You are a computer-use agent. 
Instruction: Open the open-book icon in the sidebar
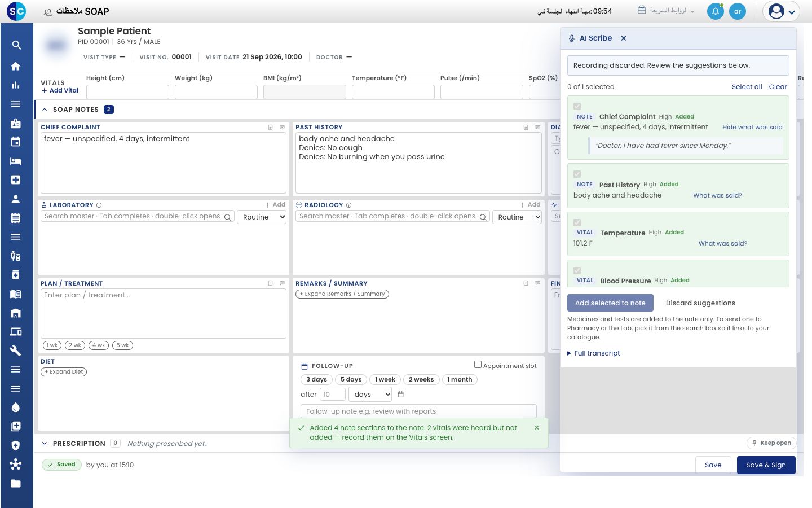point(16,294)
